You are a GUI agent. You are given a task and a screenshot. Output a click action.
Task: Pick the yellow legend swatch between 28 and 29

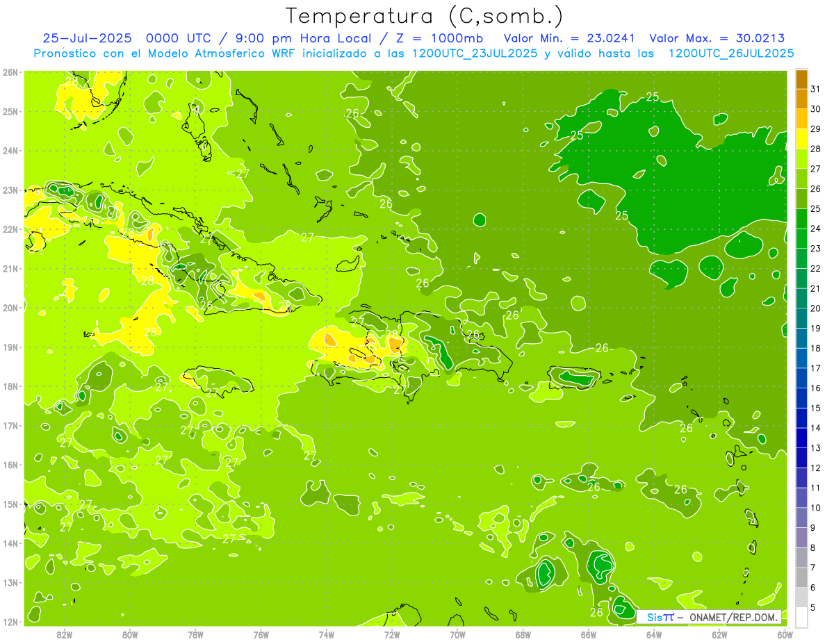pyautogui.click(x=801, y=139)
